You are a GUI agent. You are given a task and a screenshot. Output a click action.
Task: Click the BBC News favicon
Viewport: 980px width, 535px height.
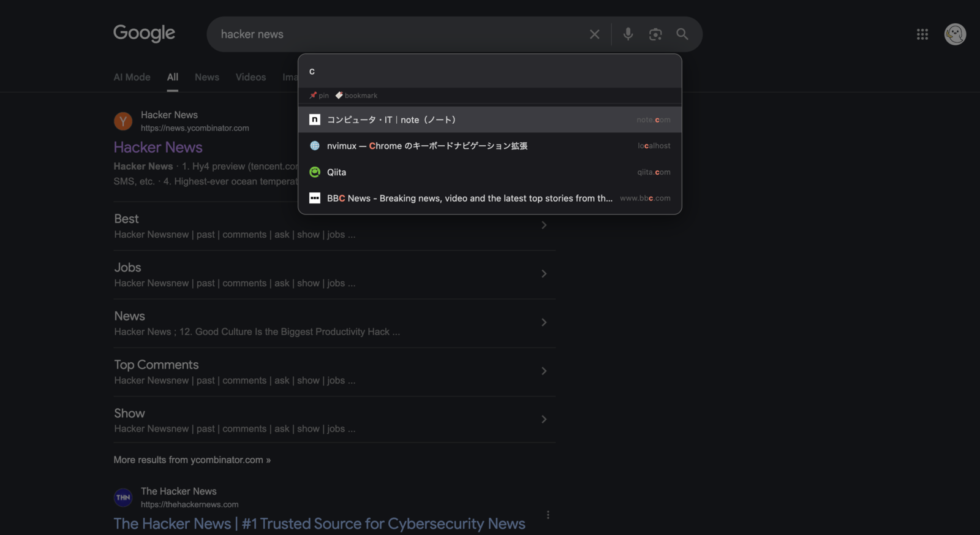tap(315, 198)
